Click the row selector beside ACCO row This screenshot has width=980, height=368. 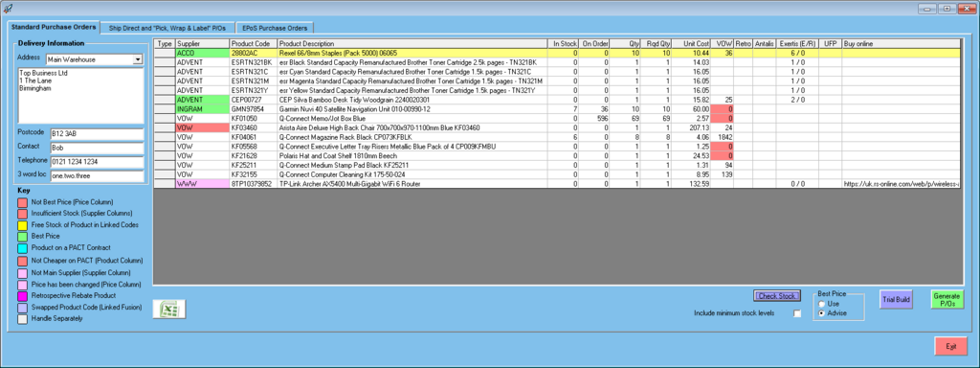[x=165, y=54]
